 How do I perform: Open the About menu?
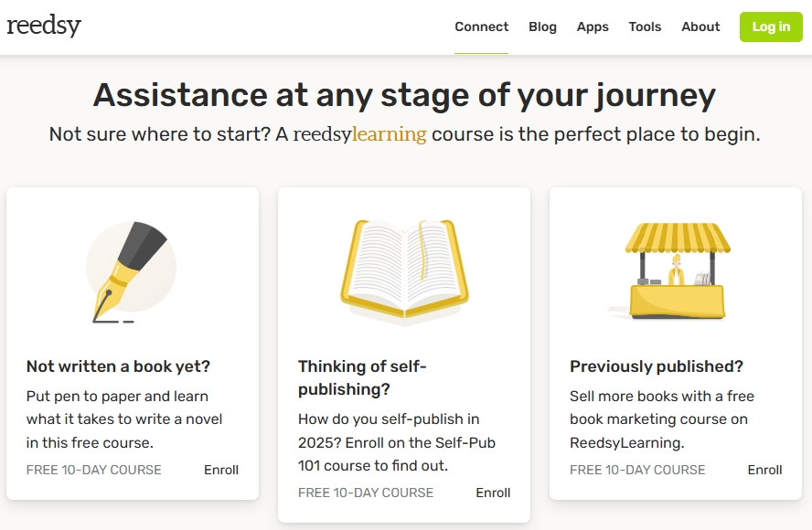[700, 26]
